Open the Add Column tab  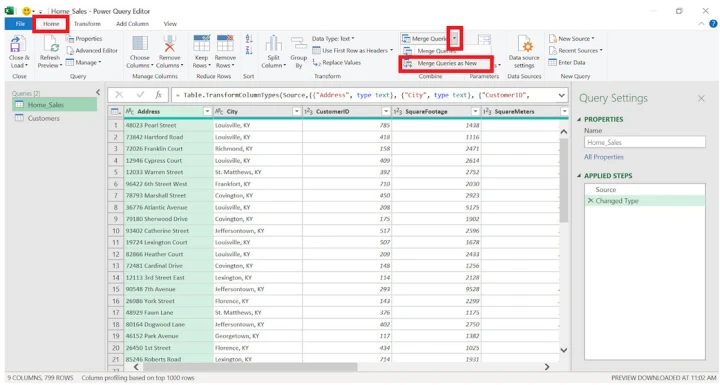[x=132, y=24]
